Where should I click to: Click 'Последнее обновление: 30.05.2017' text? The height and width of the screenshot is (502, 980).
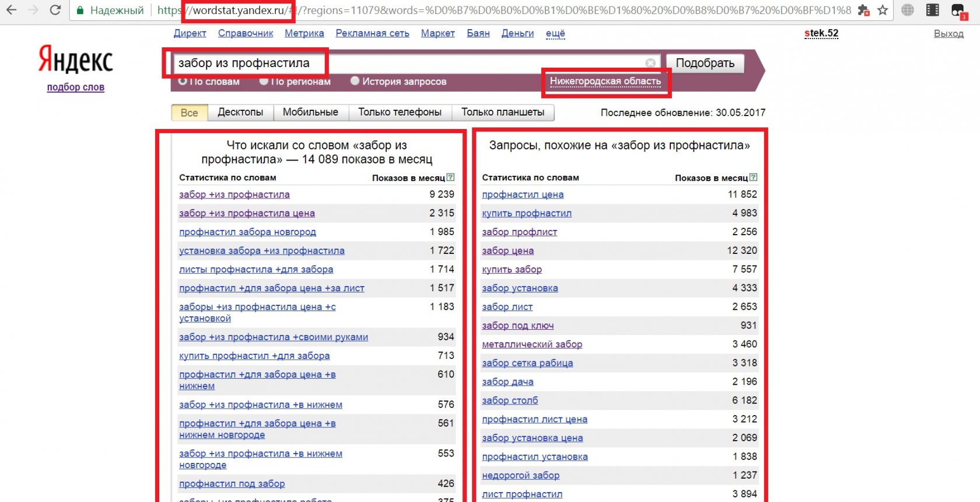coord(683,113)
